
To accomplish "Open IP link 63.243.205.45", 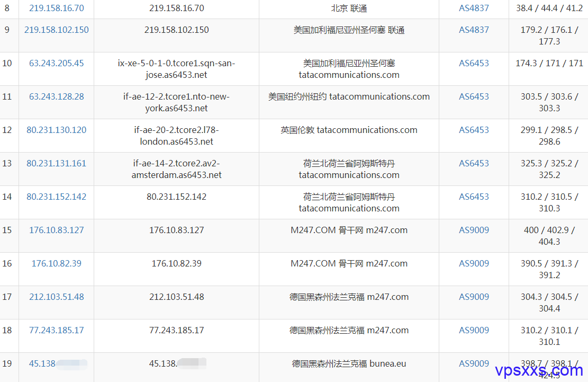I will click(x=56, y=64).
